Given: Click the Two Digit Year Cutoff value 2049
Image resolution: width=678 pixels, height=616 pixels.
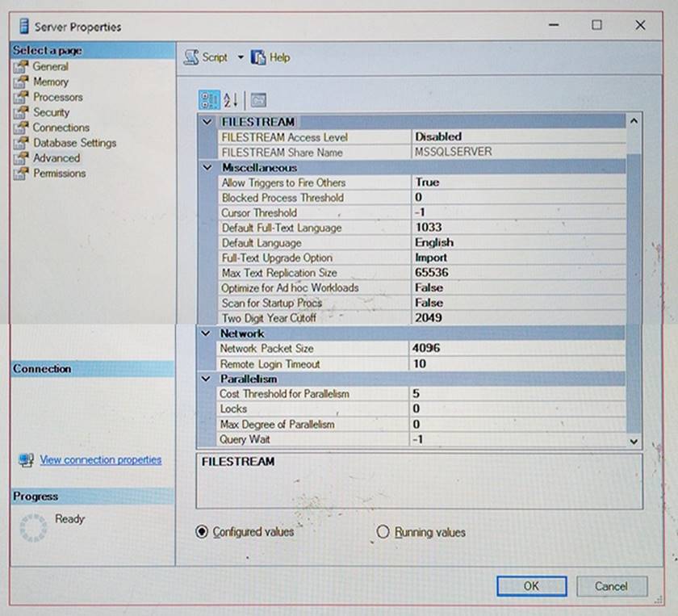Looking at the screenshot, I should pyautogui.click(x=518, y=318).
